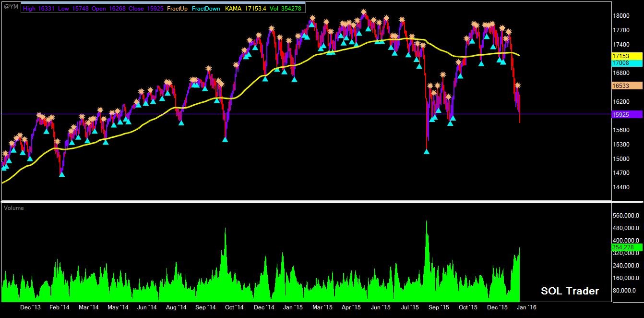This screenshot has height=318, width=644.
Task: Click the orange fractal star beside the 16533 tag
Action: 518,86
